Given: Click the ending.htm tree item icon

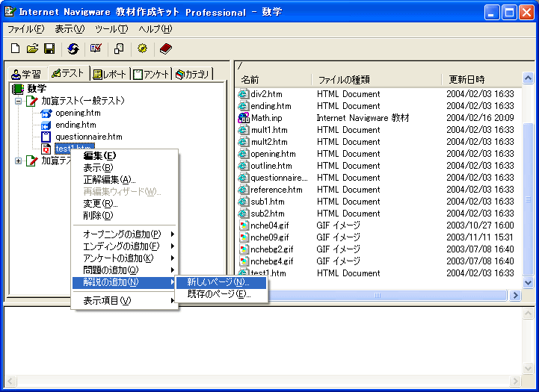Looking at the screenshot, I should pos(46,125).
